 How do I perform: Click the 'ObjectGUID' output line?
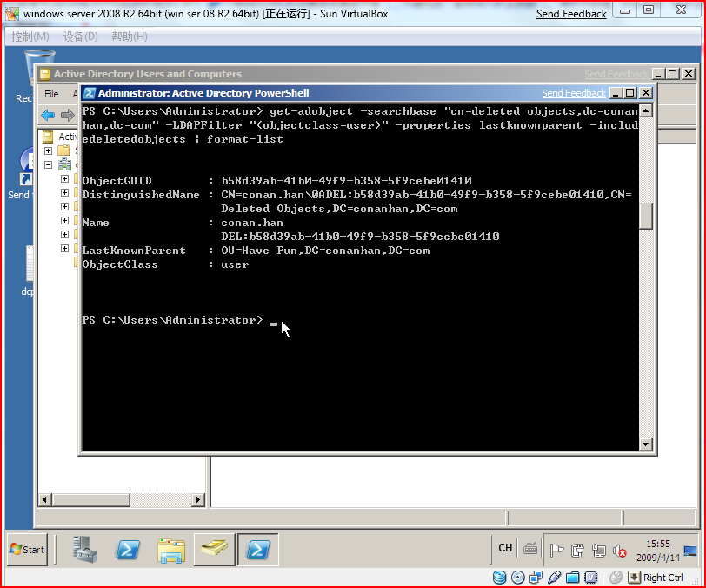276,181
